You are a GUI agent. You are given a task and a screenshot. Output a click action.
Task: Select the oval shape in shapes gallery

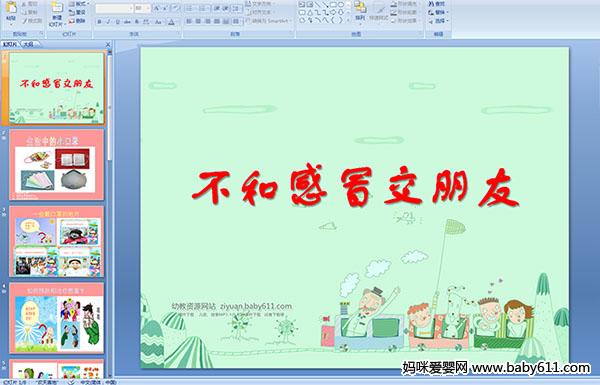click(x=341, y=5)
